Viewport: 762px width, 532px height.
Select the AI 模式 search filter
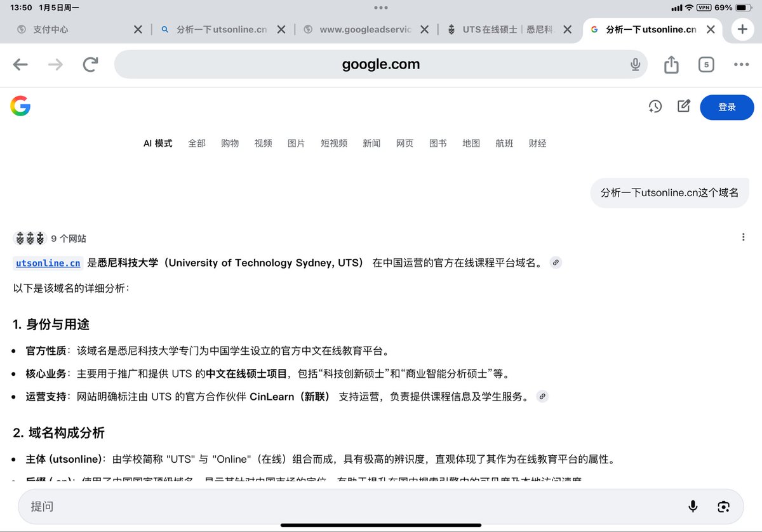pyautogui.click(x=157, y=143)
